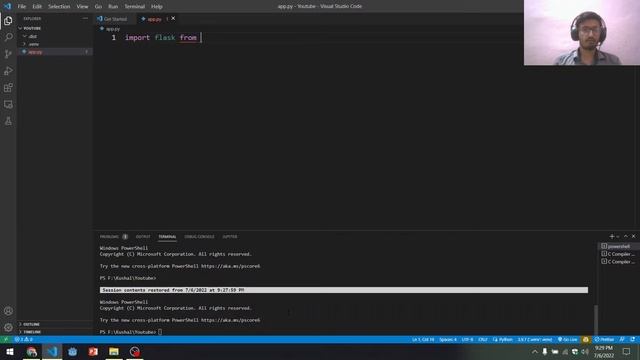Click remote window indicator in status bar
The width and height of the screenshot is (640, 360).
pos(5,340)
